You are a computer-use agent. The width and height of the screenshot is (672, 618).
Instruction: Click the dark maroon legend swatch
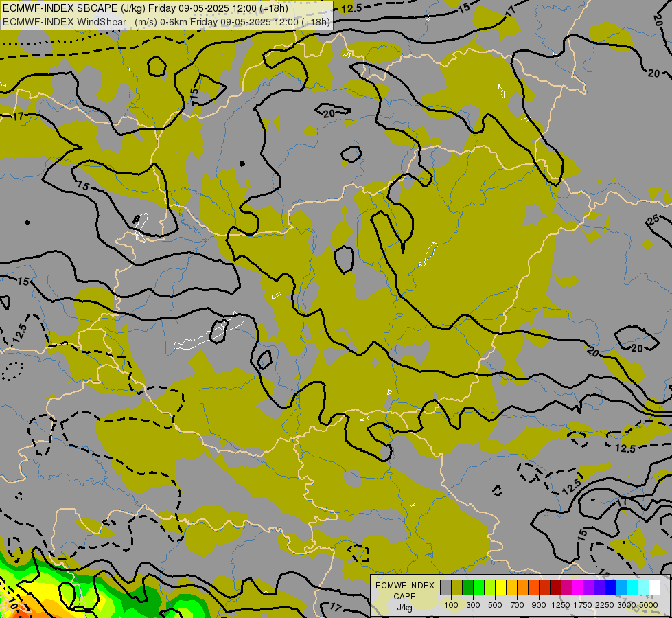tap(555, 587)
